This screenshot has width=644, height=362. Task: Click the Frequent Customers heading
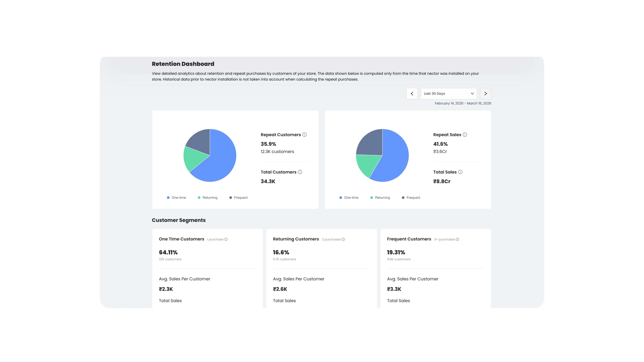409,239
